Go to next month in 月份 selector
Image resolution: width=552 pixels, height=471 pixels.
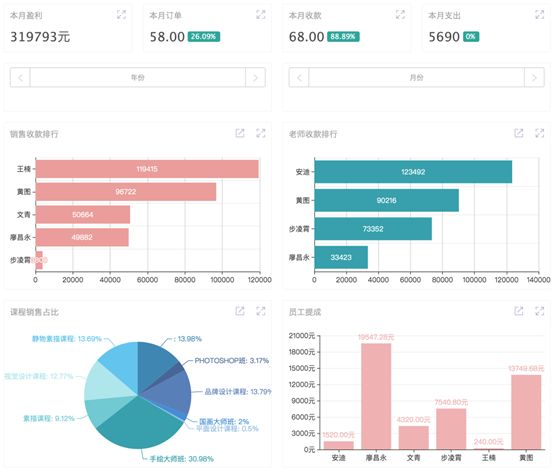tap(534, 77)
